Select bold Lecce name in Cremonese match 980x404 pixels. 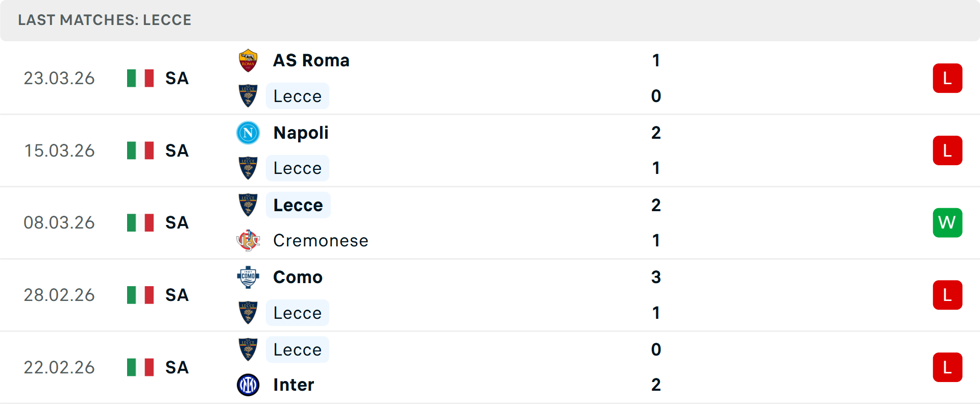click(298, 205)
